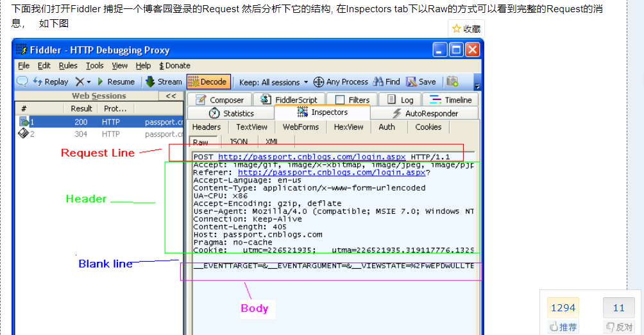Sort sessions by Protocol column header

(x=115, y=108)
